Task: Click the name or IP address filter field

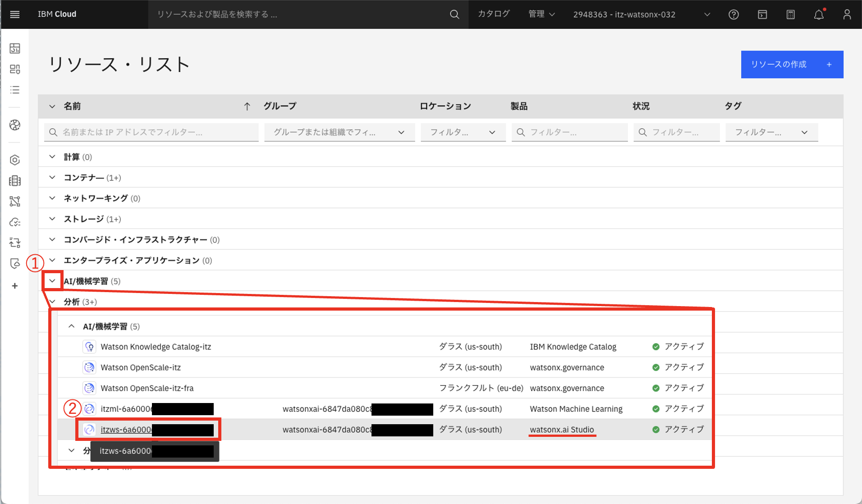Action: (x=151, y=132)
